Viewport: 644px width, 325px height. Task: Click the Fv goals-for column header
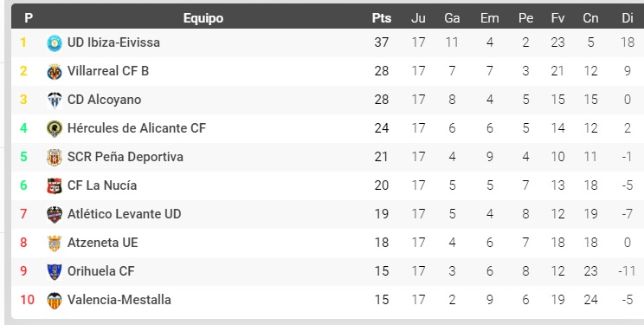tap(557, 18)
